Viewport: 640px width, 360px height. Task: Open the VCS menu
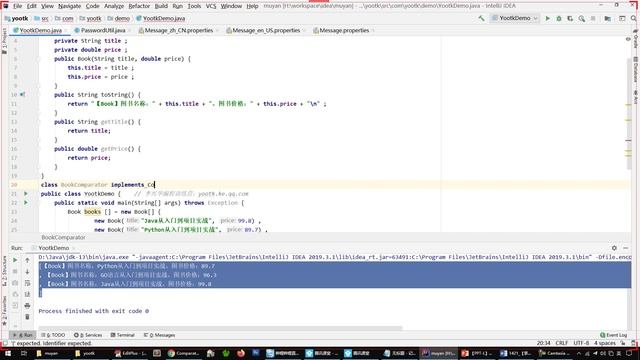pos(211,6)
